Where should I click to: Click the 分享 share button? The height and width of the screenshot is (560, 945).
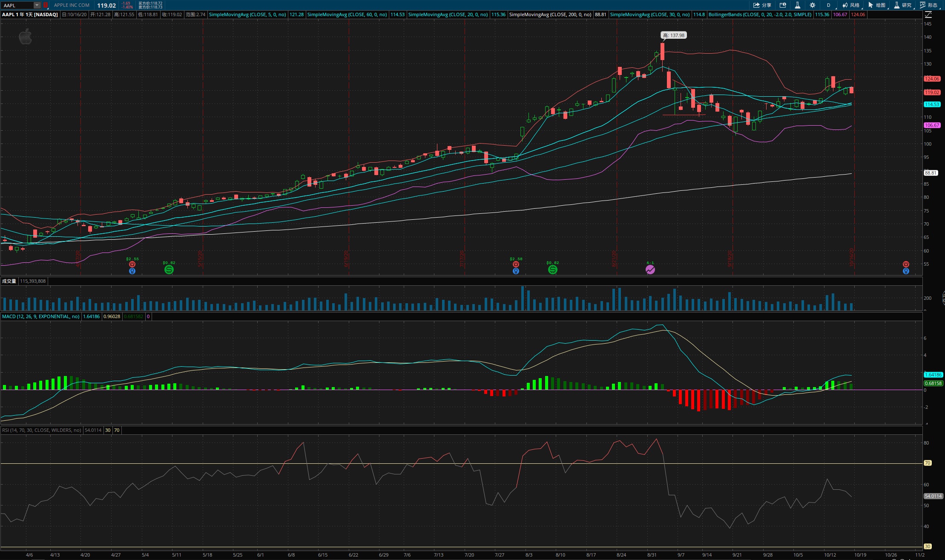click(x=762, y=5)
